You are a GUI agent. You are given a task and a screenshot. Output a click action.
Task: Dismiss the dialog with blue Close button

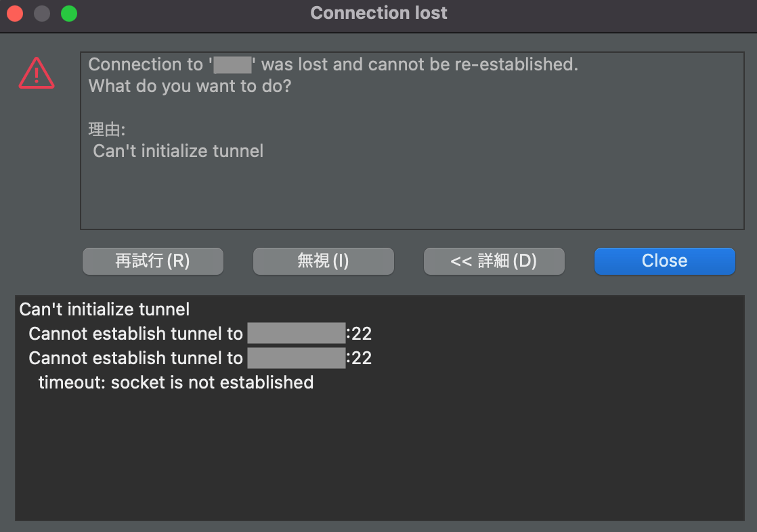coord(665,261)
